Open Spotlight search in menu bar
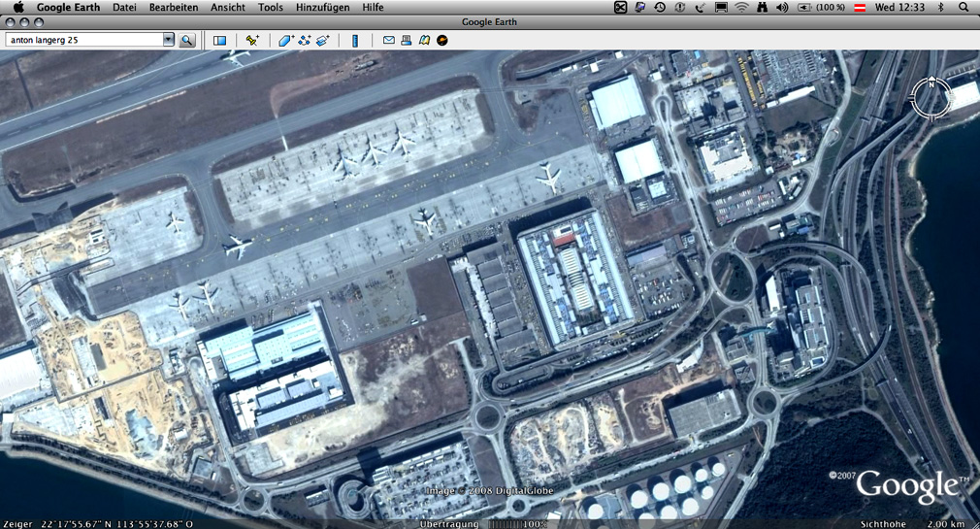 pyautogui.click(x=964, y=7)
